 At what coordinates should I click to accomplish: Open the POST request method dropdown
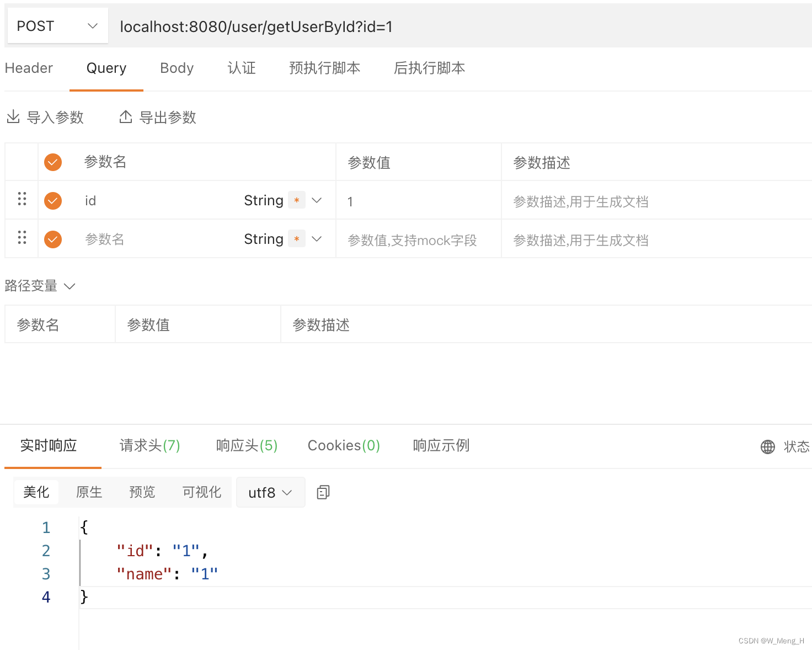tap(57, 26)
